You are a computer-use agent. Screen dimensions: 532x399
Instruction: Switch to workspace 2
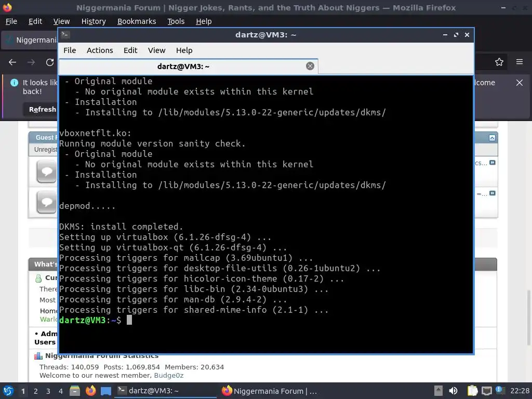(36, 391)
